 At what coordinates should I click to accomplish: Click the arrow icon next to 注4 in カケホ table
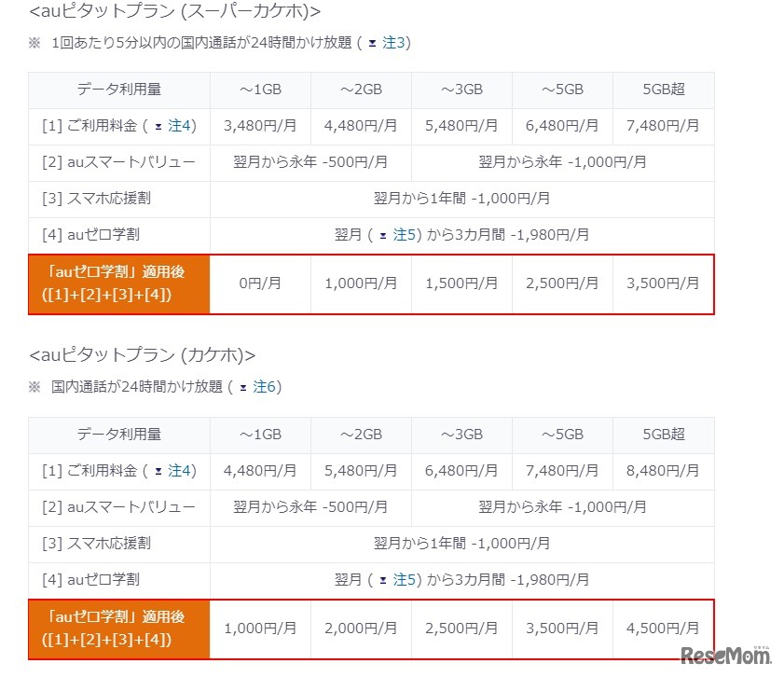click(160, 471)
